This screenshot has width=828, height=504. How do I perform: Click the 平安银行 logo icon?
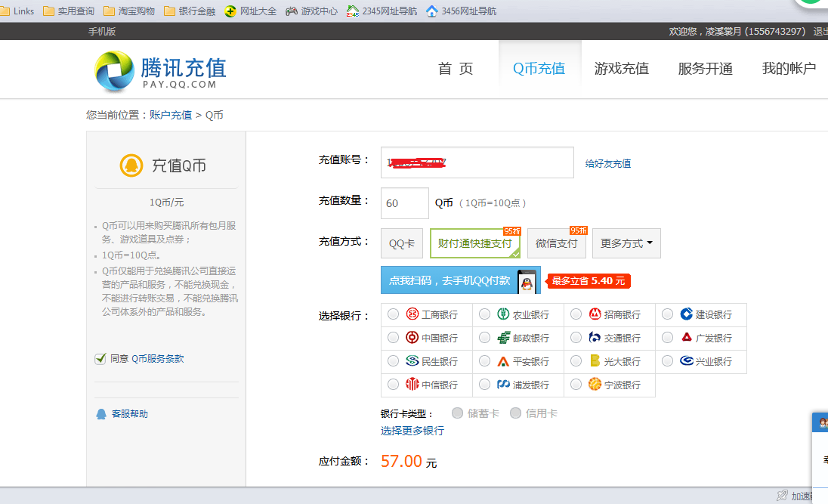point(504,361)
